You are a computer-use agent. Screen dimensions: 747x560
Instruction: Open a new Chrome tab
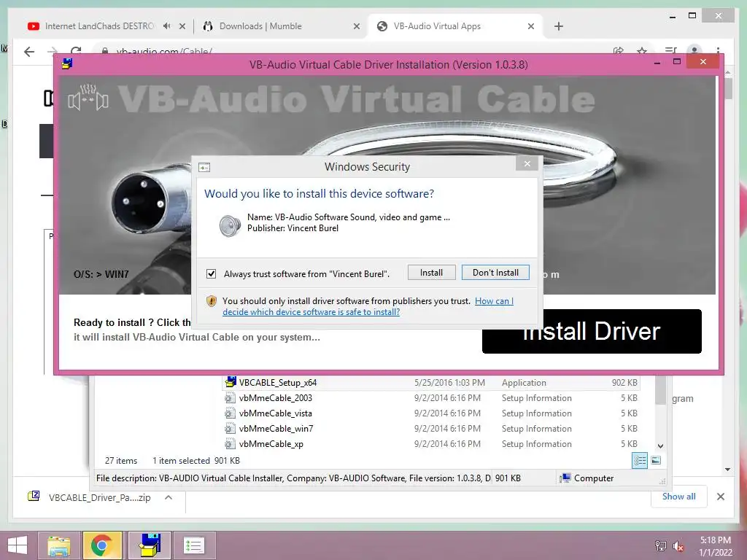559,26
